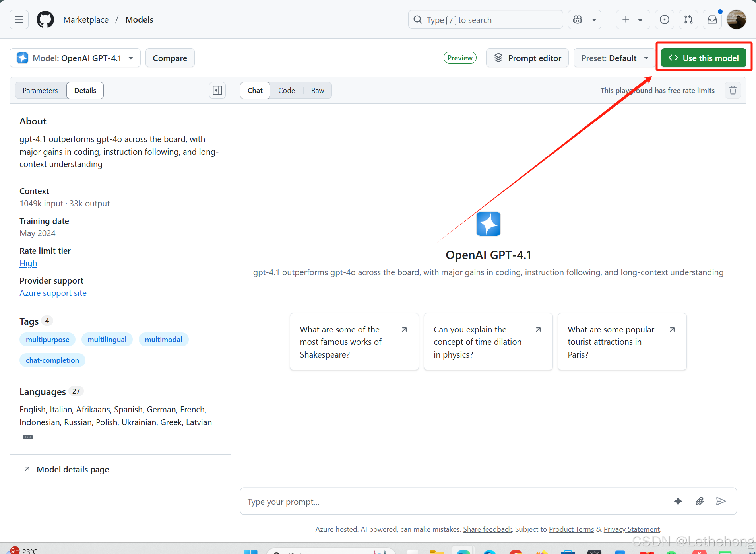Open Azure support site link
This screenshot has width=756, height=554.
(x=53, y=293)
